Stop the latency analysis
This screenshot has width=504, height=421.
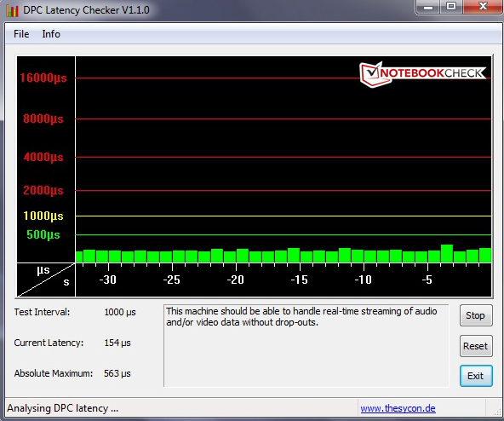click(x=476, y=315)
